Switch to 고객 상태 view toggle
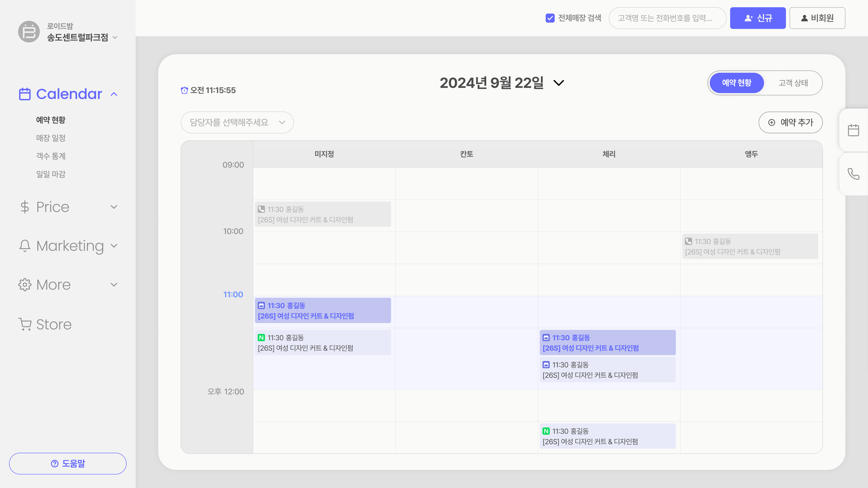The width and height of the screenshot is (868, 488). point(793,83)
